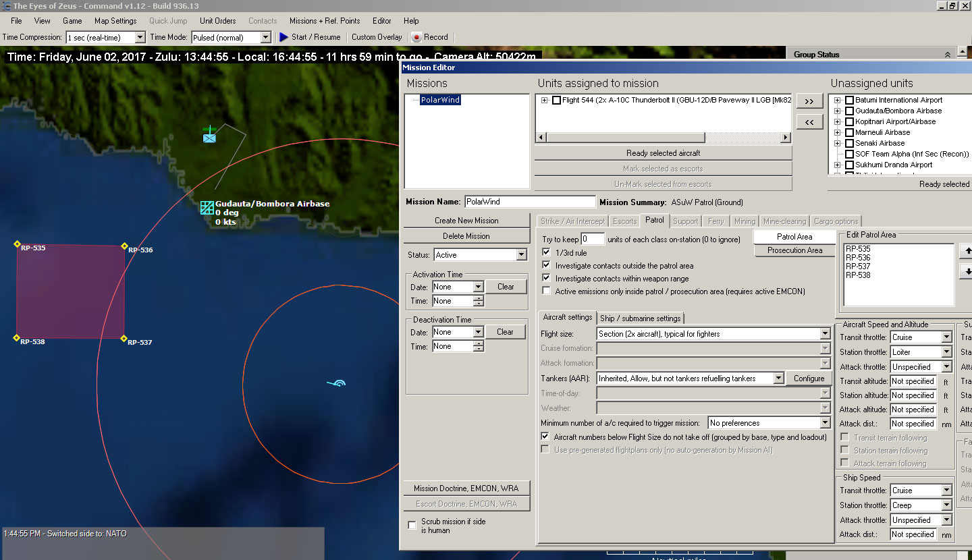Check the Flight 544 unit checkbox

tap(556, 101)
